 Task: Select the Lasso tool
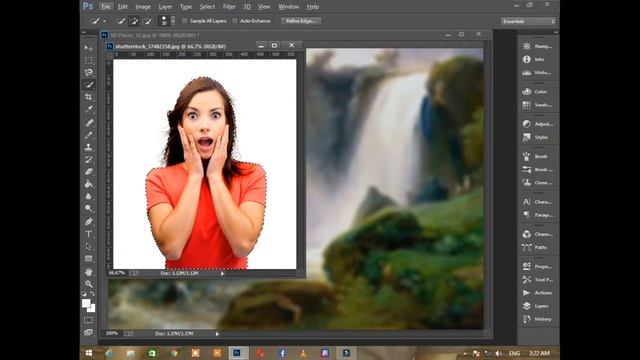[89, 72]
